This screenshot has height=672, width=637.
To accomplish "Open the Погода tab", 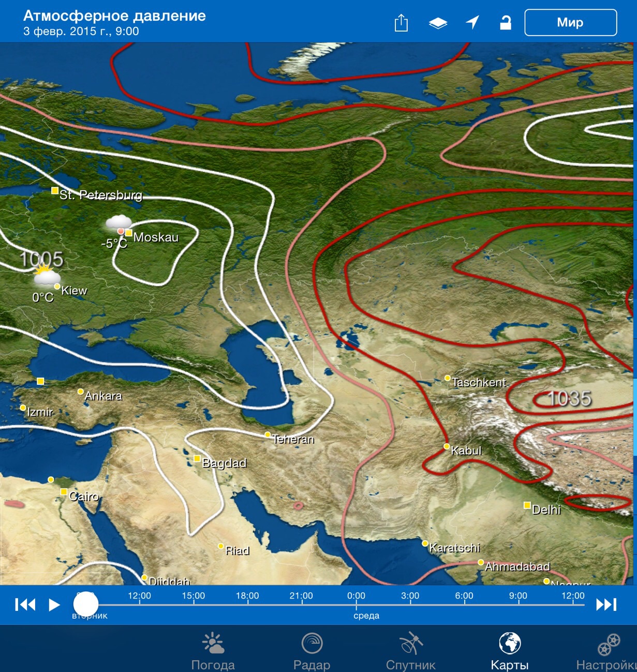I will [x=213, y=651].
